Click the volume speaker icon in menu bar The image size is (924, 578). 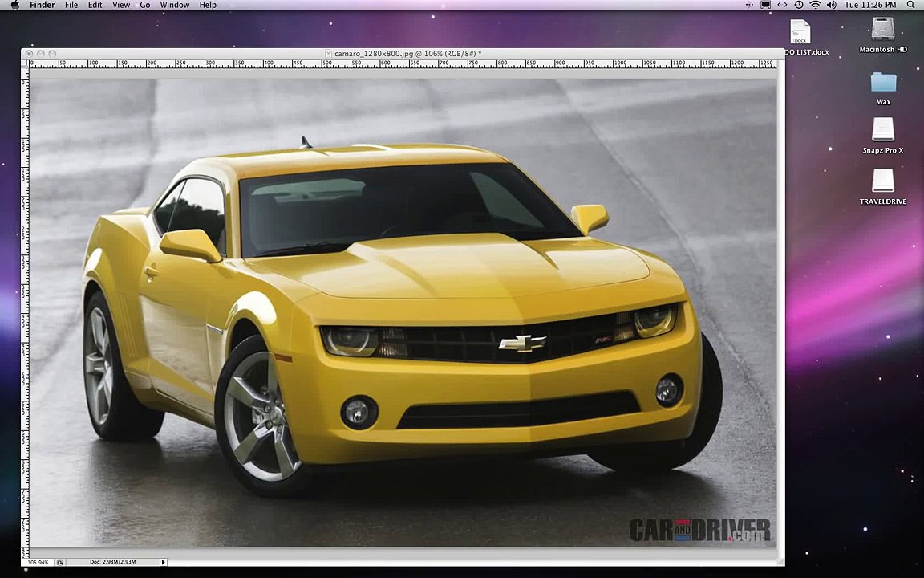point(832,5)
